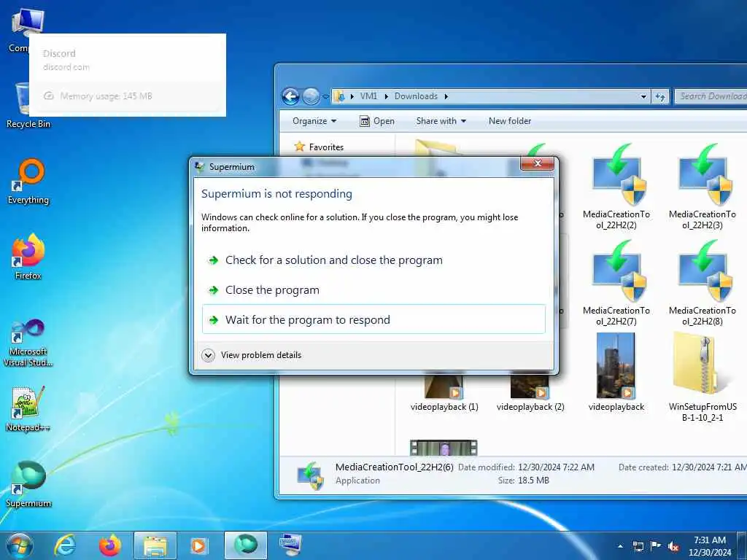Viewport: 747px width, 560px height.
Task: Choose Check for a solution and close the program
Action: point(373,260)
